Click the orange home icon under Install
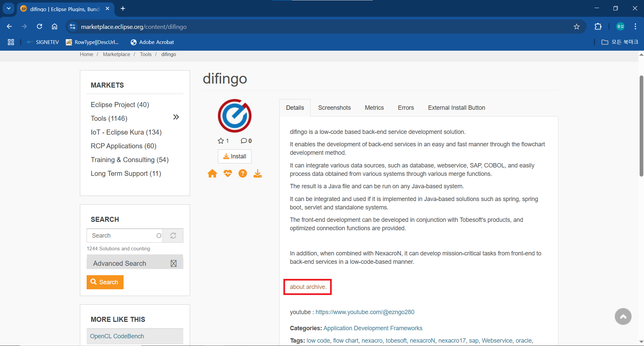 tap(212, 174)
